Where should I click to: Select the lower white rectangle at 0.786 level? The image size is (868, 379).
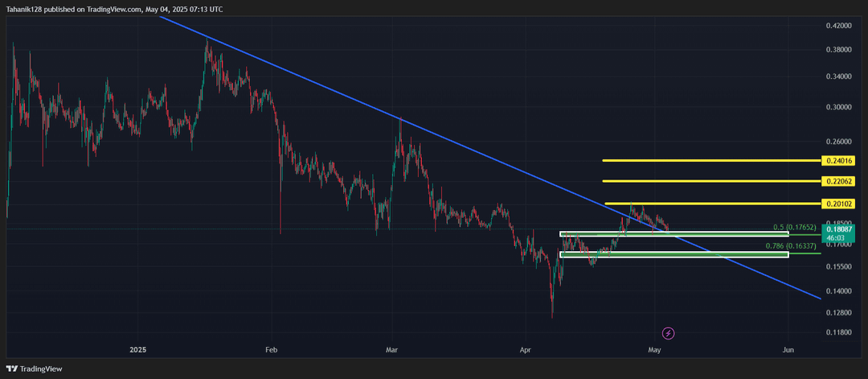674,254
